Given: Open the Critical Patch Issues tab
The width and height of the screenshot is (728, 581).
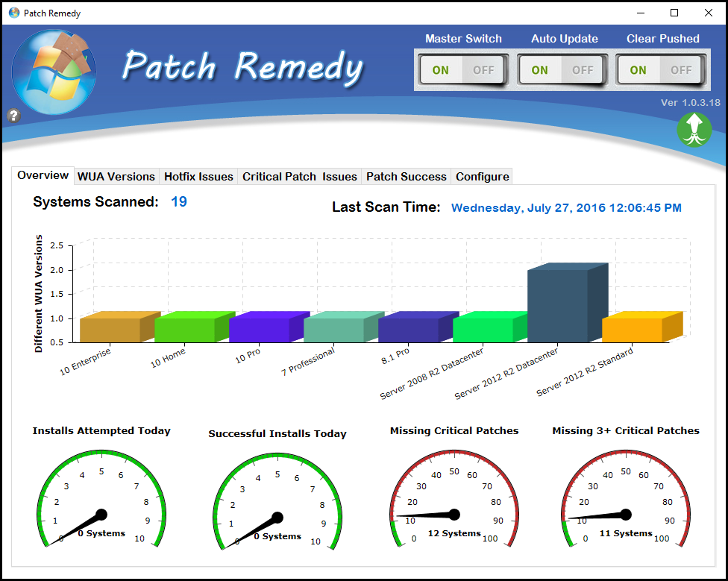Looking at the screenshot, I should tap(299, 177).
